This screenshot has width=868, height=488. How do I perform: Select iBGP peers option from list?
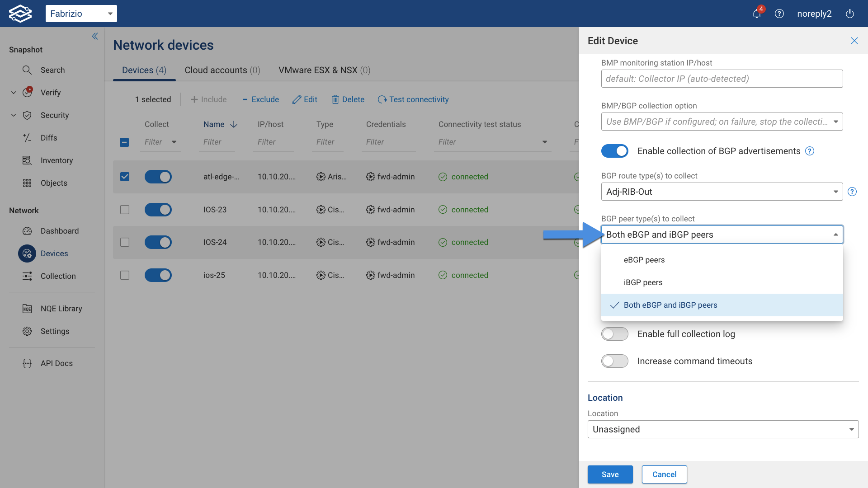[643, 282]
